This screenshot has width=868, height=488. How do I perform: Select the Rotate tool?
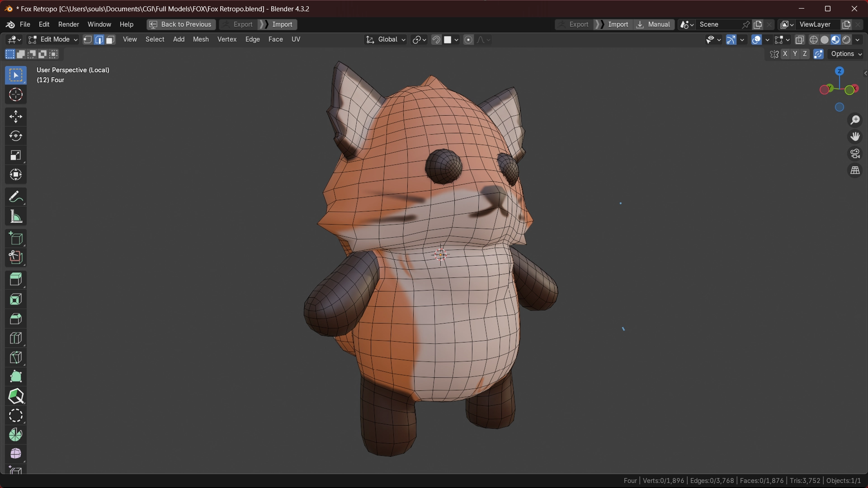click(16, 136)
